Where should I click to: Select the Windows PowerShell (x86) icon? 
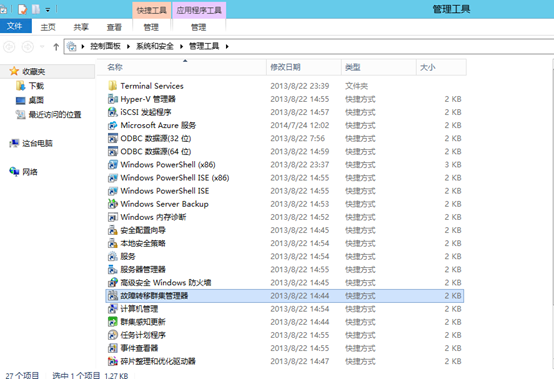pos(112,165)
